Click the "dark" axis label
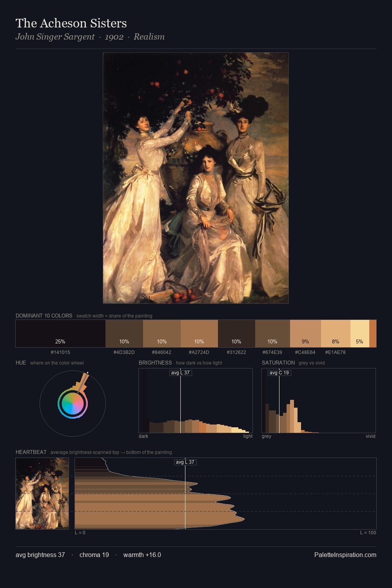 click(x=143, y=436)
